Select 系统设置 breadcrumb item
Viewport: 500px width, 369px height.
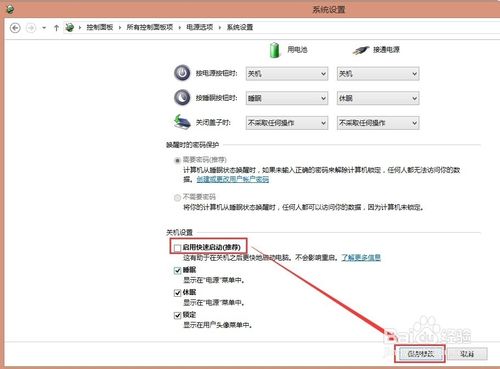240,27
